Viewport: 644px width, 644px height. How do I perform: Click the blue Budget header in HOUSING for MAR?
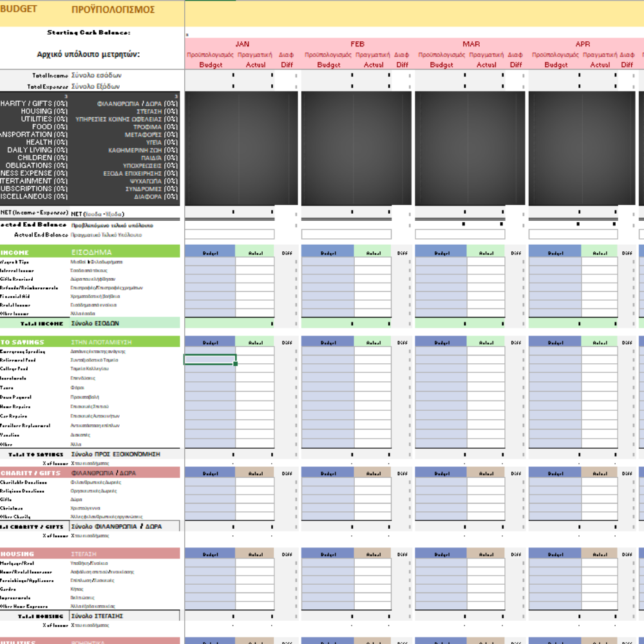440,554
